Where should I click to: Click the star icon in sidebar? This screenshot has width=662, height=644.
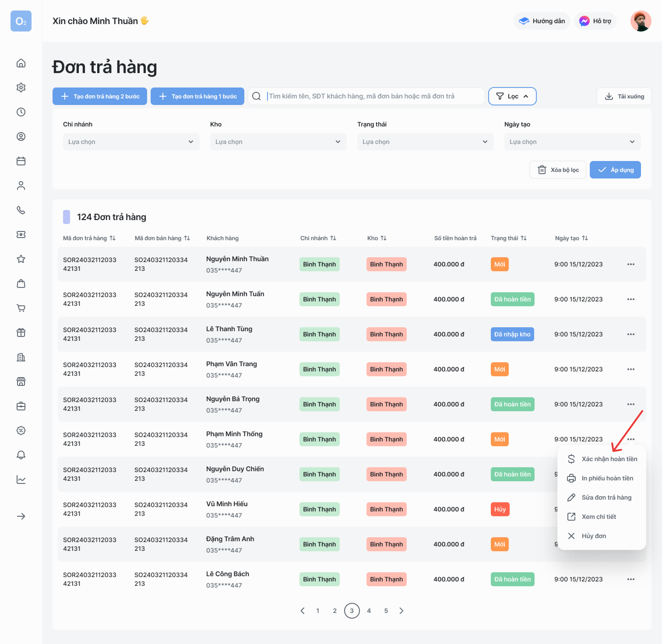21,259
